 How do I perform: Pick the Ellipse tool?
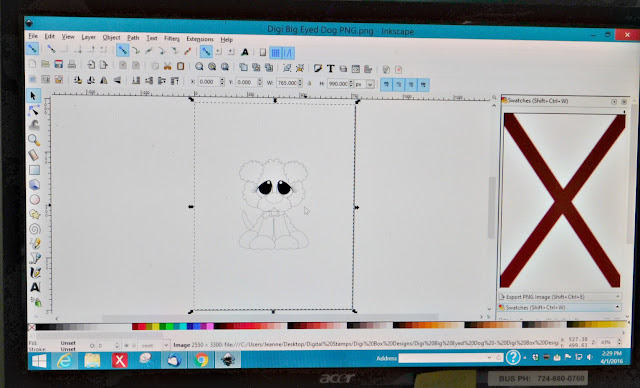pyautogui.click(x=35, y=200)
